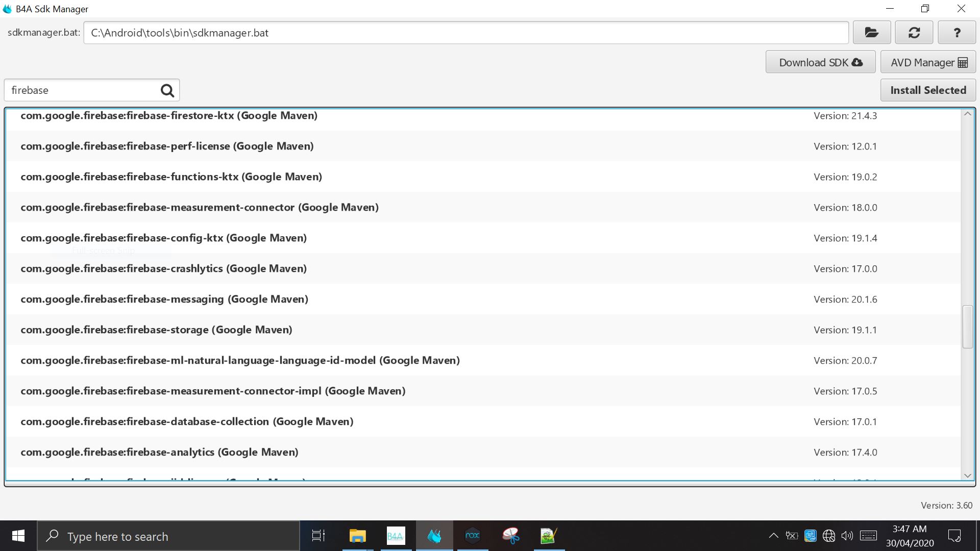
Task: Select firebase-storage package row
Action: tap(483, 330)
